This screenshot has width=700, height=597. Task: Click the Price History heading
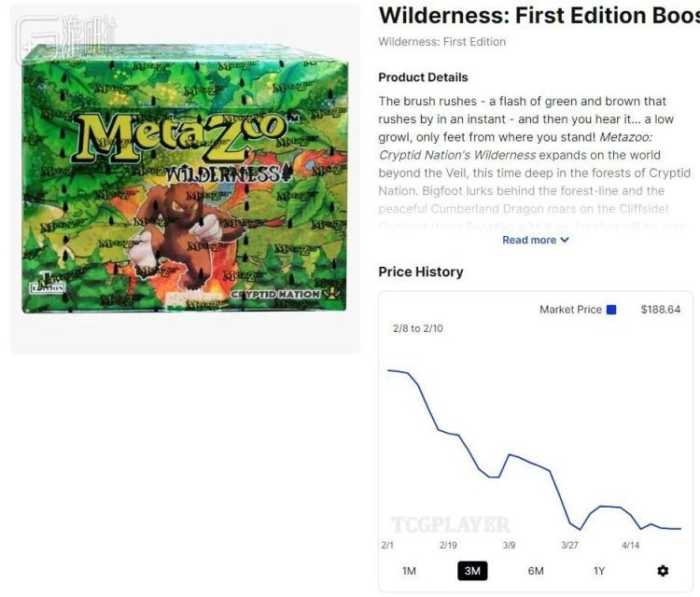[420, 271]
